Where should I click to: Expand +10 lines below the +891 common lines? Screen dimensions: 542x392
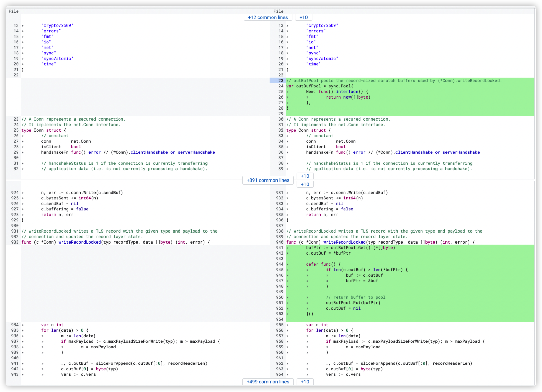point(305,184)
